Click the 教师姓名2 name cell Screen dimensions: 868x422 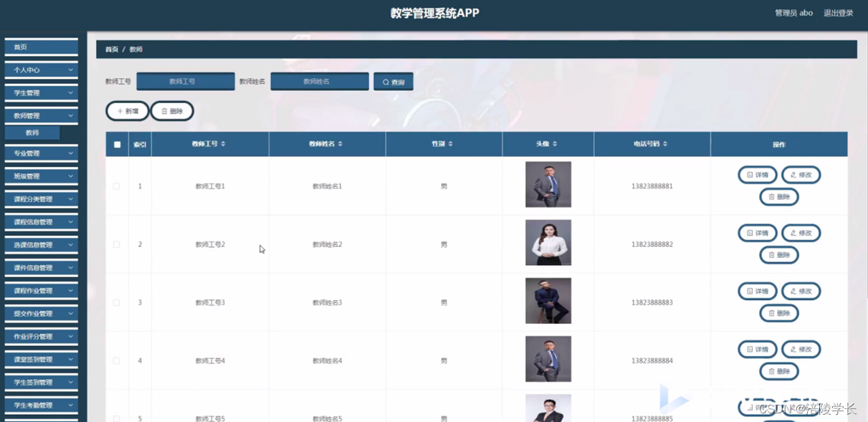click(328, 244)
